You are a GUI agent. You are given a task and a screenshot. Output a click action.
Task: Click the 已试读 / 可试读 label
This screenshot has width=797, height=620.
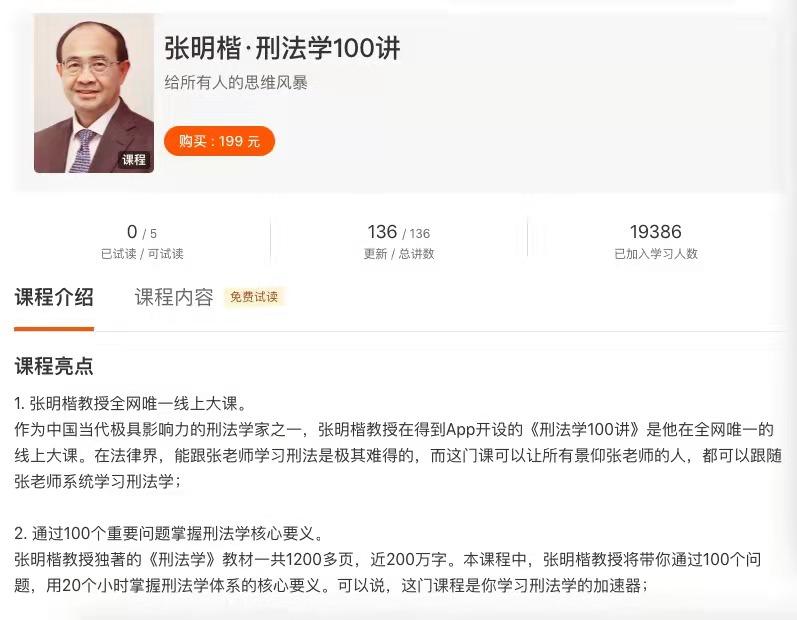(x=142, y=254)
